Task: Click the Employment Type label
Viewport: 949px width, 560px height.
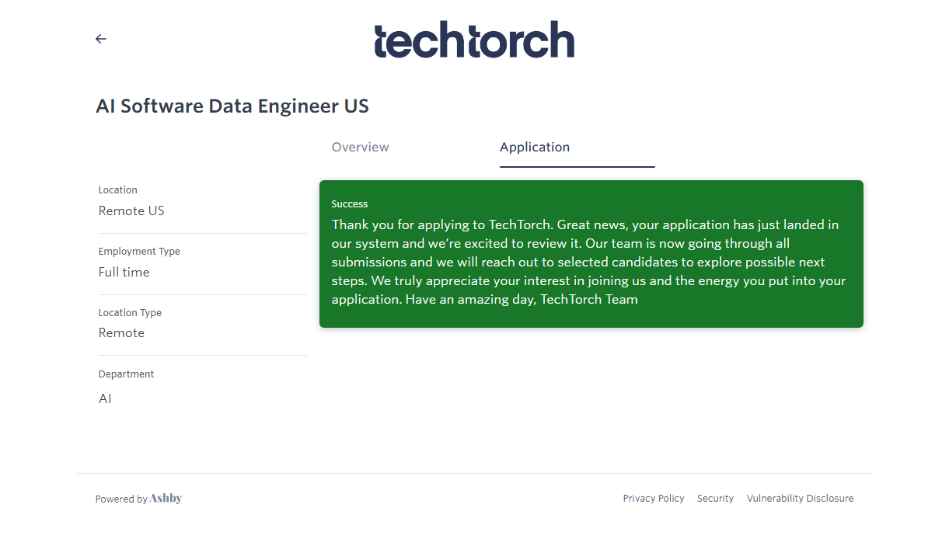Action: tap(139, 252)
